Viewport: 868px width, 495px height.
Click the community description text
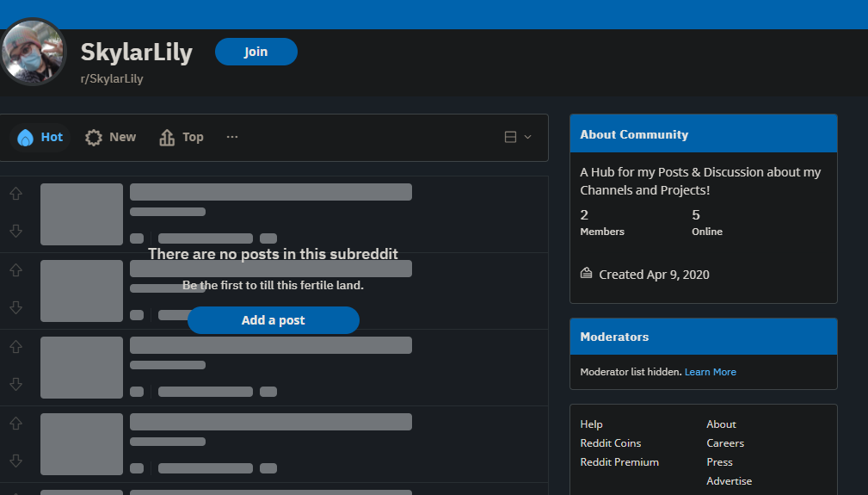(x=700, y=181)
